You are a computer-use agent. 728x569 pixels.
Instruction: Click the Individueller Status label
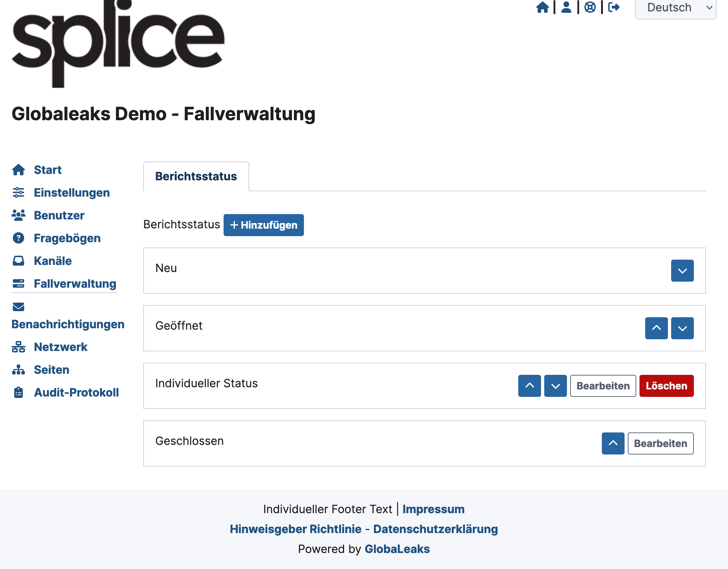[x=207, y=383]
